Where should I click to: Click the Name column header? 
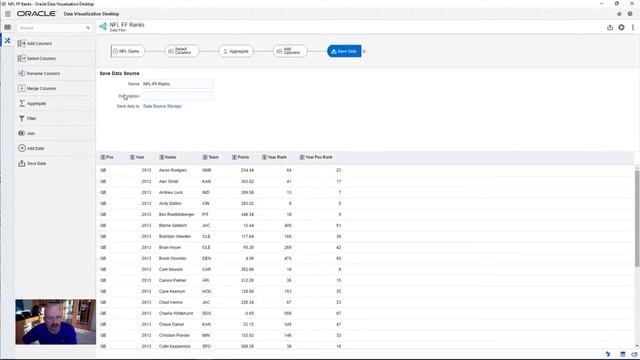click(x=168, y=157)
